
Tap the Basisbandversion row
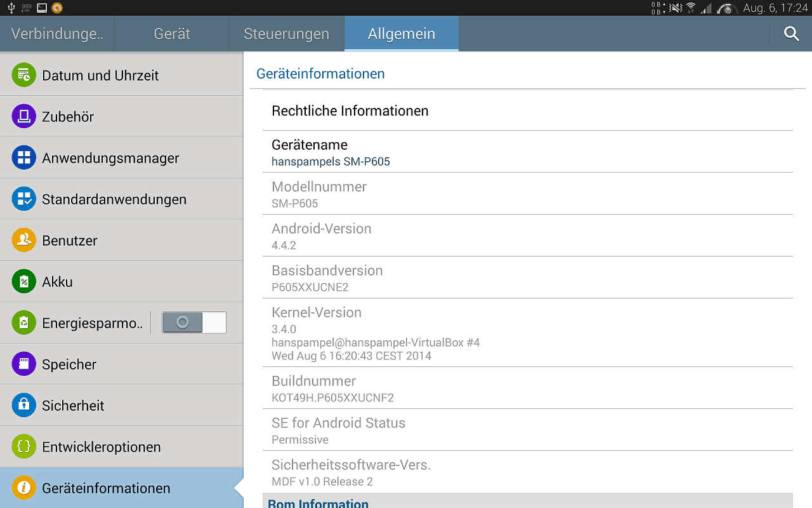point(528,277)
